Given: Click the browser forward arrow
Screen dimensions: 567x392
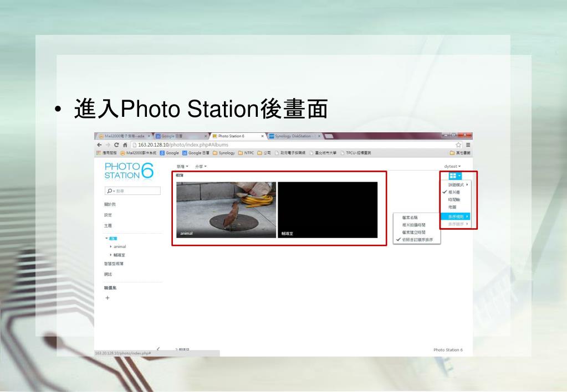Looking at the screenshot, I should click(108, 145).
